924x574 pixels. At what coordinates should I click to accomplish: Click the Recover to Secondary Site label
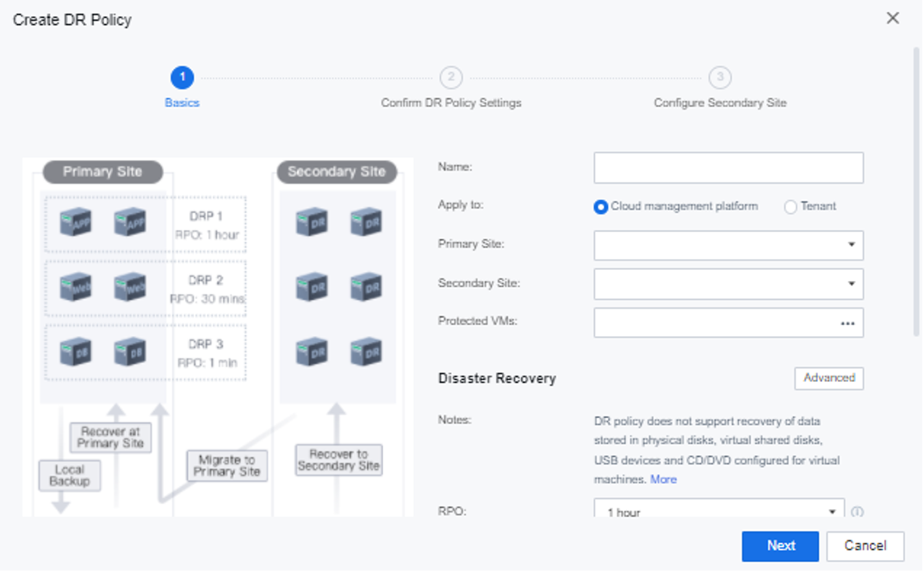point(338,460)
